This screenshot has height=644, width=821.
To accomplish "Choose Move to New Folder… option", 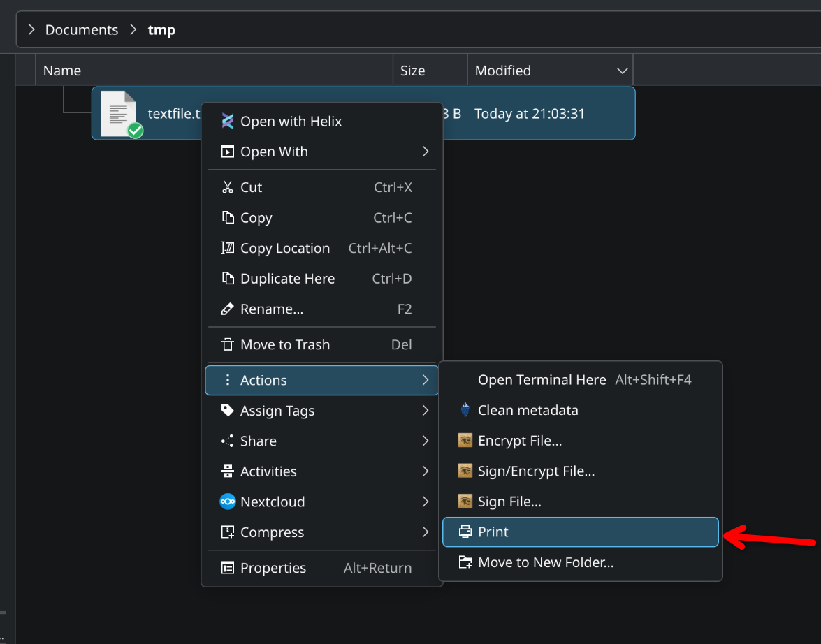I will coord(545,562).
